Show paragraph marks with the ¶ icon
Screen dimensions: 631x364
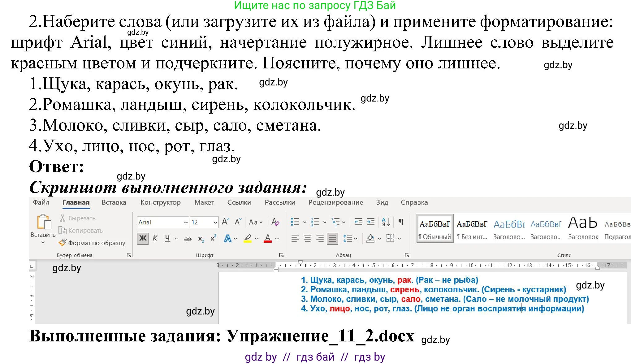tap(401, 222)
